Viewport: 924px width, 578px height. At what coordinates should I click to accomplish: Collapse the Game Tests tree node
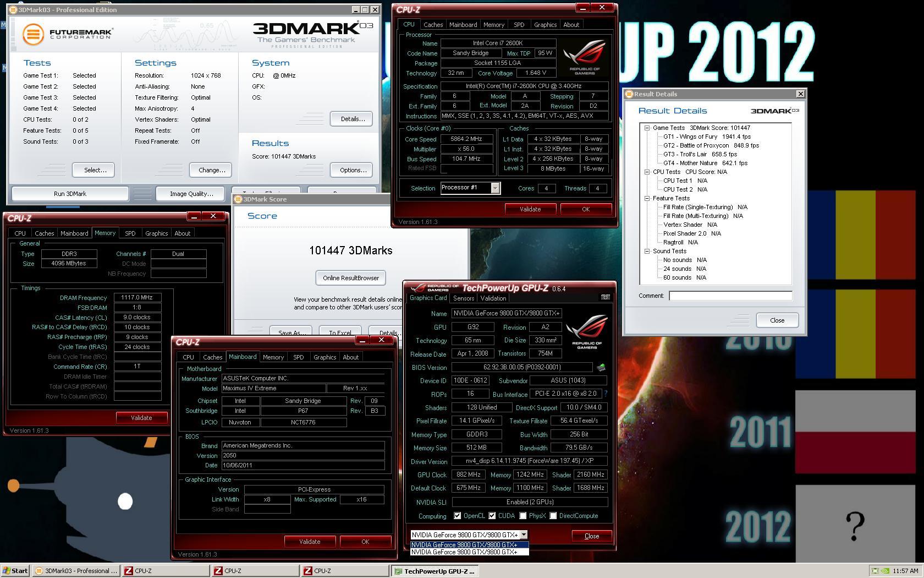click(647, 128)
